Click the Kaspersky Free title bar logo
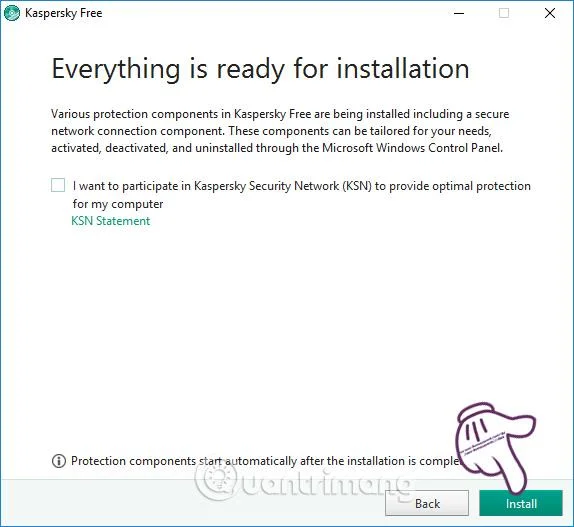Image resolution: width=574 pixels, height=527 pixels. pyautogui.click(x=11, y=13)
